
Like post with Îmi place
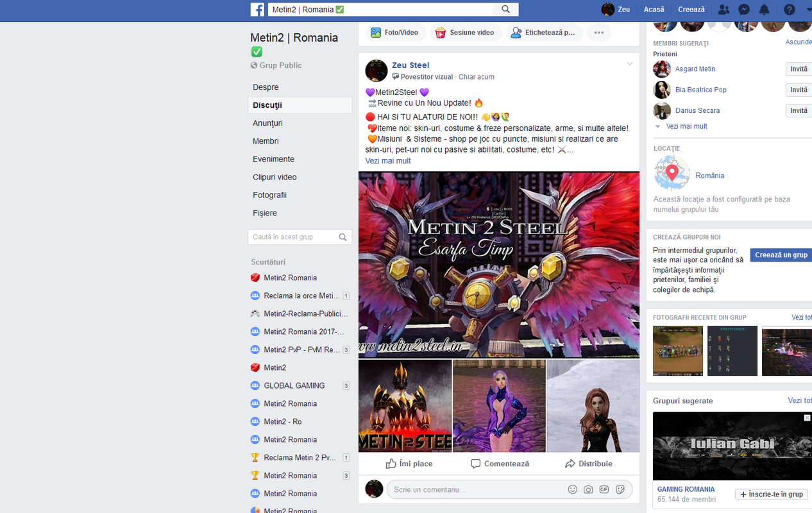409,464
